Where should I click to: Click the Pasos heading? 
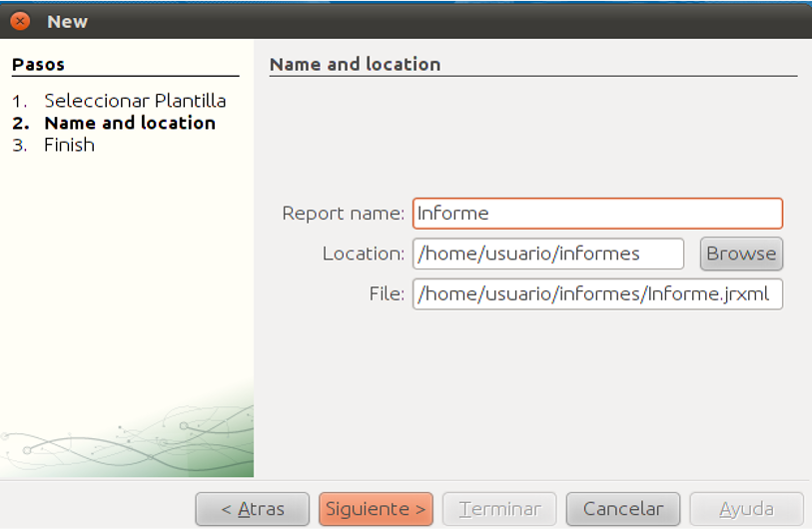38,64
